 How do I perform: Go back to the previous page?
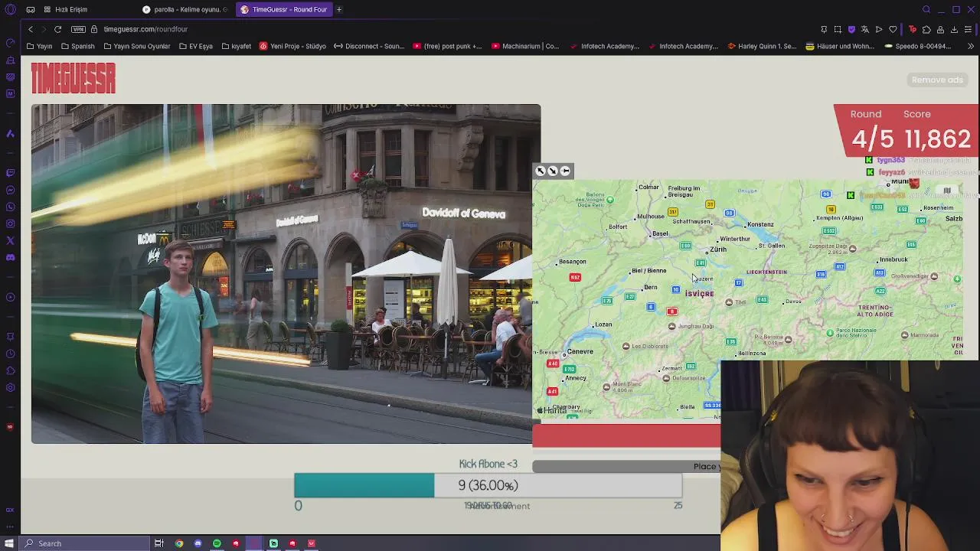[x=31, y=29]
